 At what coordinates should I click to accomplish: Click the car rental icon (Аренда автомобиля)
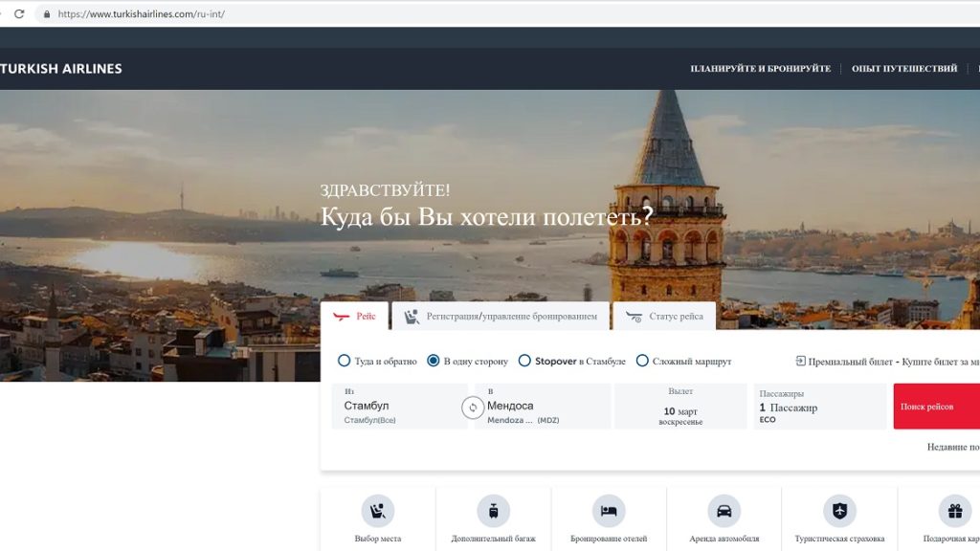(x=724, y=511)
